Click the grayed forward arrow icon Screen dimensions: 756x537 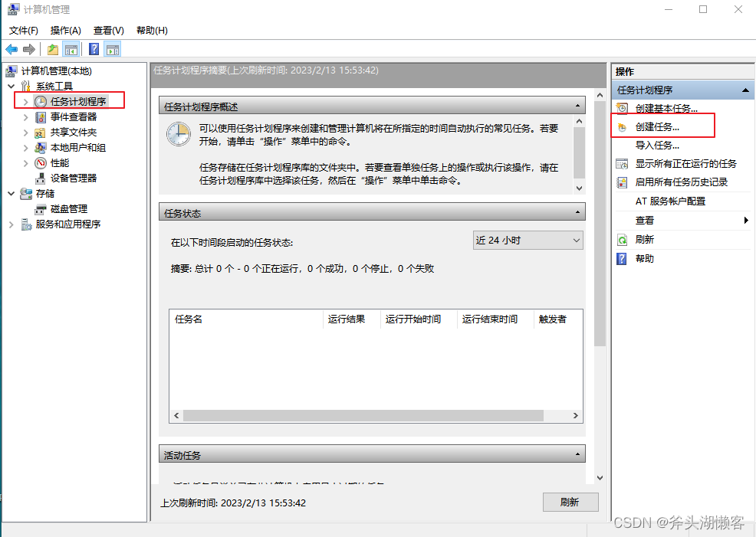coord(28,49)
